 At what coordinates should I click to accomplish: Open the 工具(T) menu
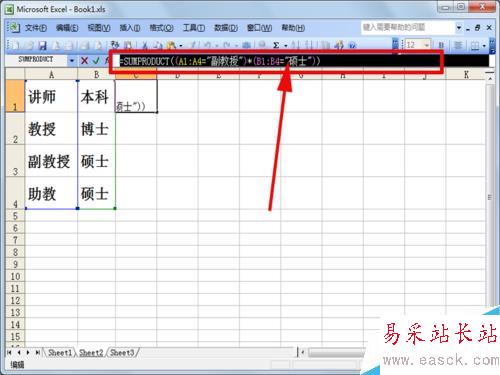(x=194, y=28)
